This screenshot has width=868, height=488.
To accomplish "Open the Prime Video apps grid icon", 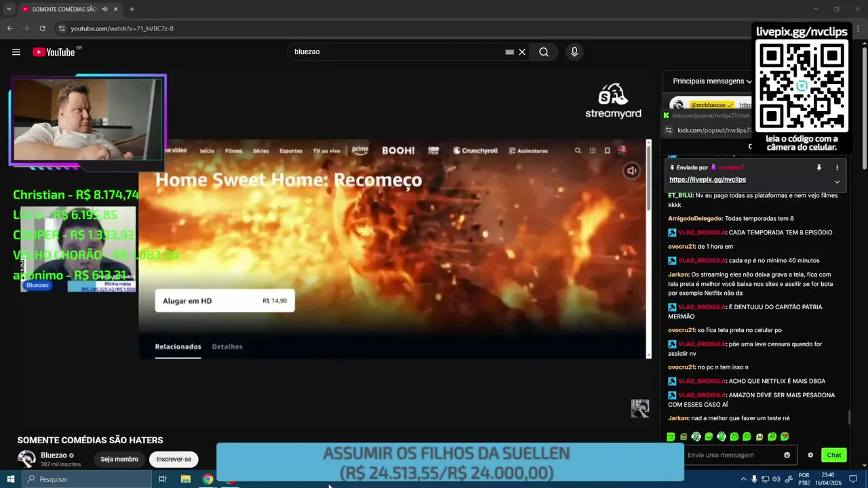I will pos(593,150).
